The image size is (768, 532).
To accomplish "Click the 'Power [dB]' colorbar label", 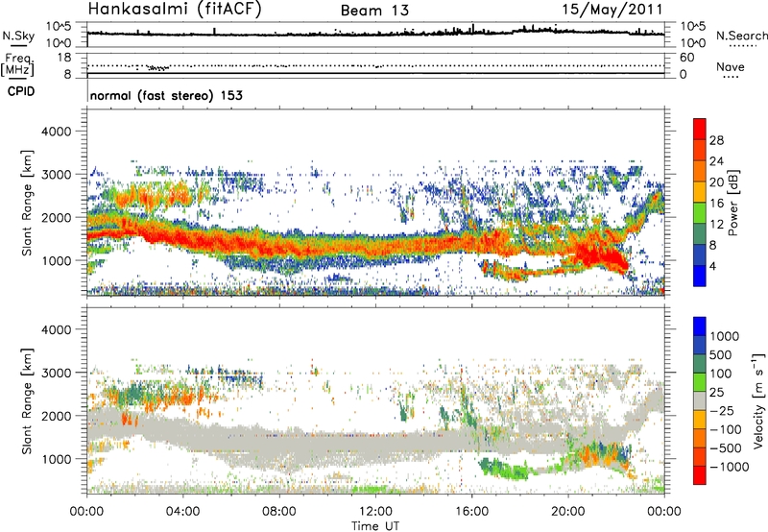I will [x=732, y=203].
